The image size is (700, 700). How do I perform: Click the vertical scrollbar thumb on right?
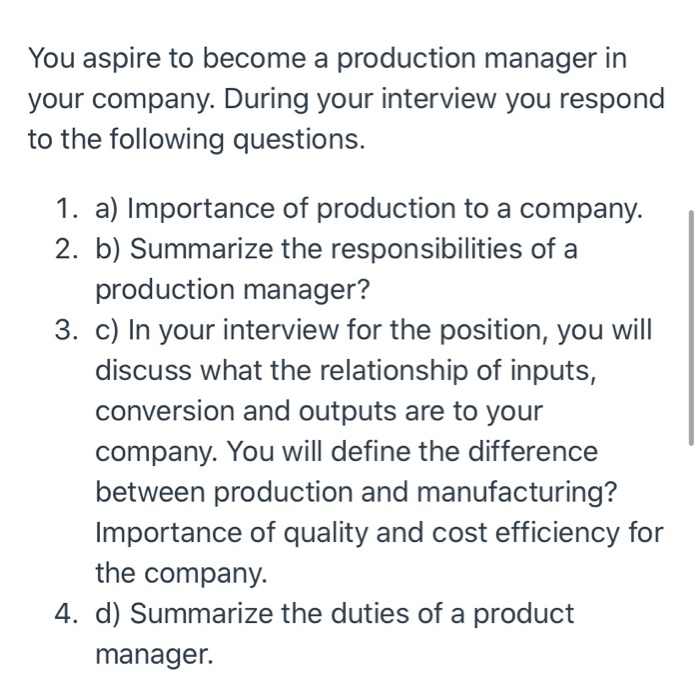691,328
